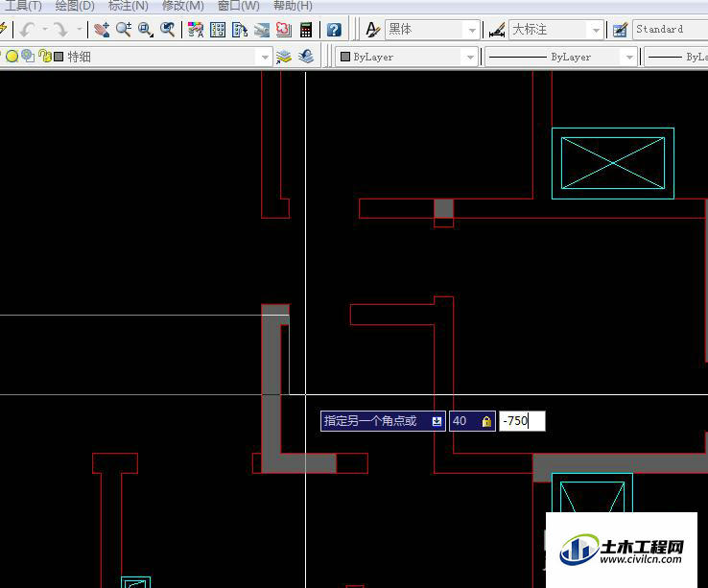Click the Layer Previous icon

(x=306, y=57)
